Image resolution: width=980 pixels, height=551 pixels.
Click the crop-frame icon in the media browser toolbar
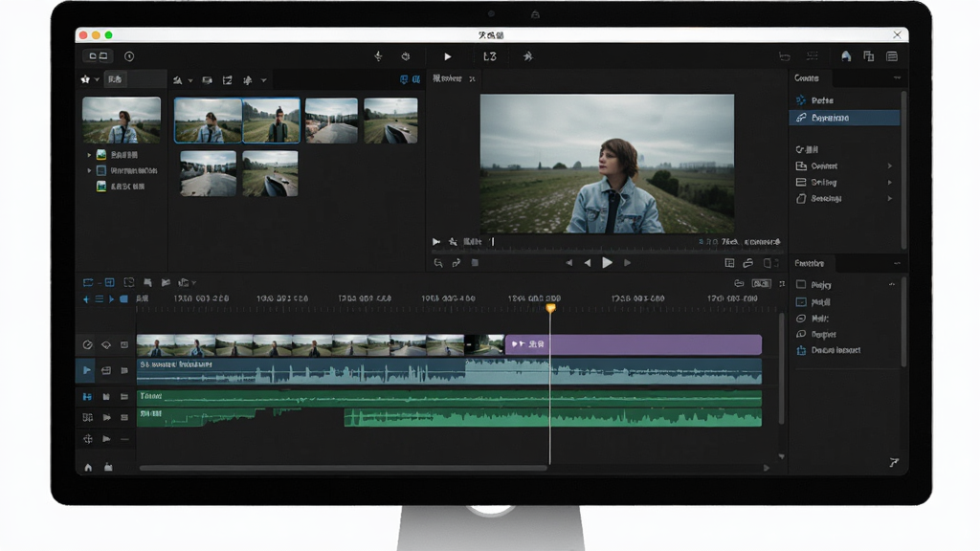228,80
